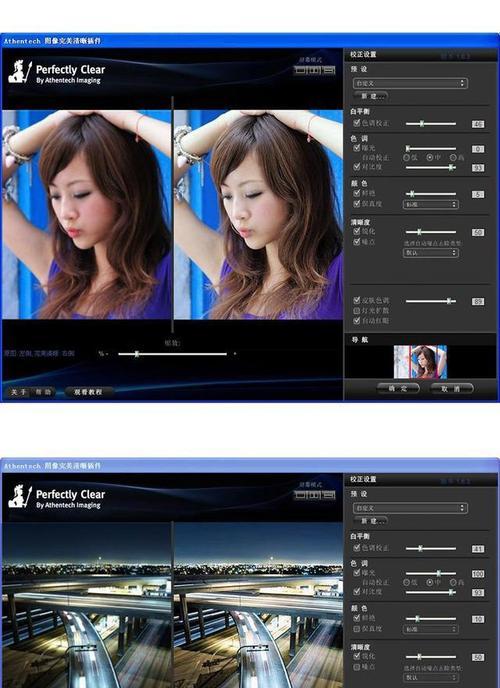Screen dimensions: 500x688
Task: Uncheck the 自动红眼 red-eye checkbox
Action: 357,321
